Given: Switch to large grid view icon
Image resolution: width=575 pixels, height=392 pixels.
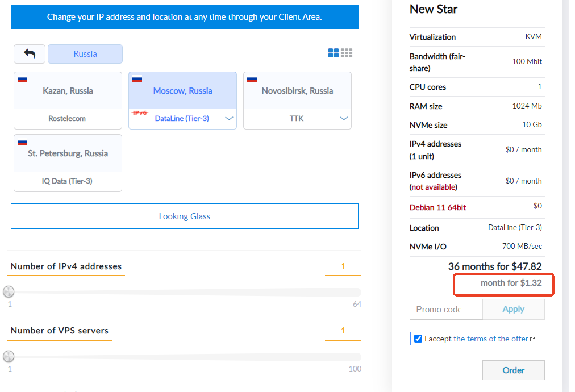Looking at the screenshot, I should (x=334, y=53).
